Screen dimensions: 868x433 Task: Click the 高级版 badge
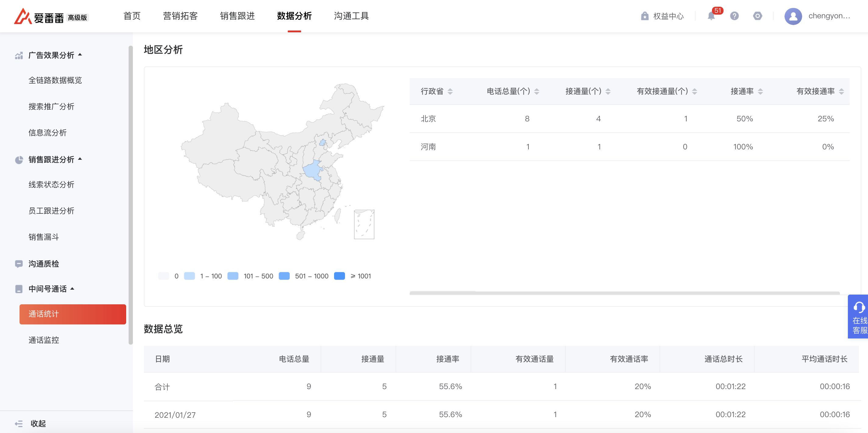pyautogui.click(x=77, y=18)
